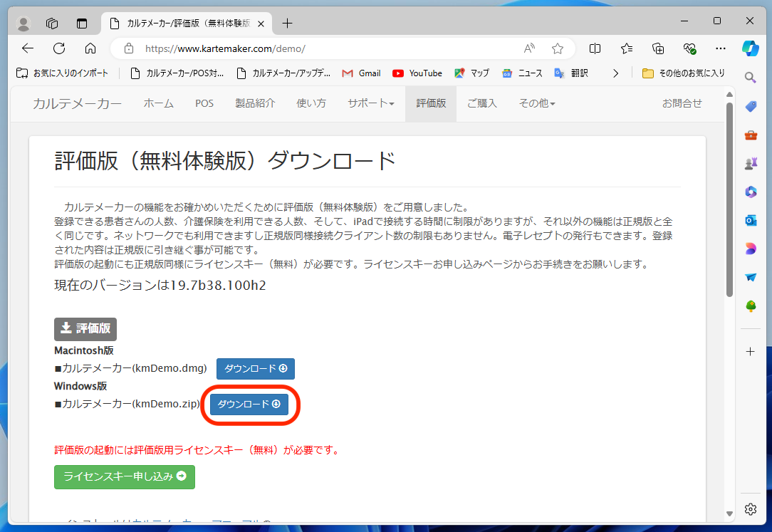Image resolution: width=772 pixels, height=532 pixels.
Task: Click the Macintosh版 kmDemo.dmg download button
Action: [255, 369]
